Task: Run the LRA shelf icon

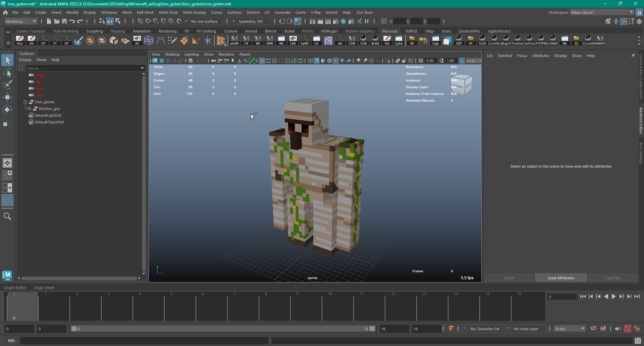Action: click(293, 40)
